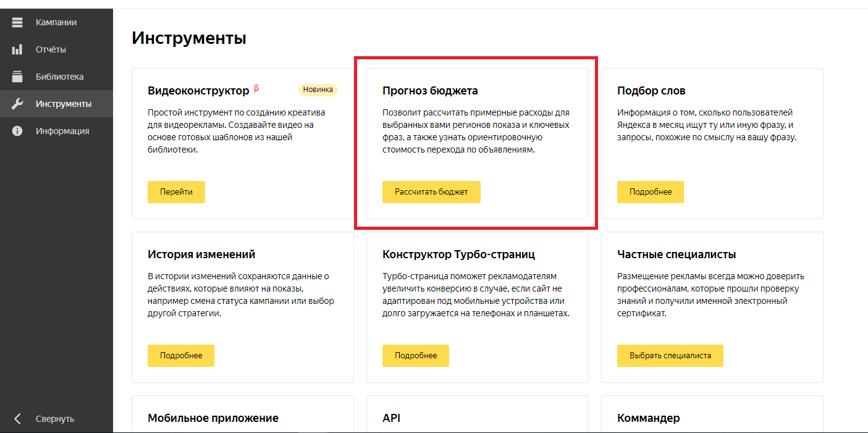The height and width of the screenshot is (433, 868).
Task: Select the Частные специалисты card title
Action: click(676, 254)
